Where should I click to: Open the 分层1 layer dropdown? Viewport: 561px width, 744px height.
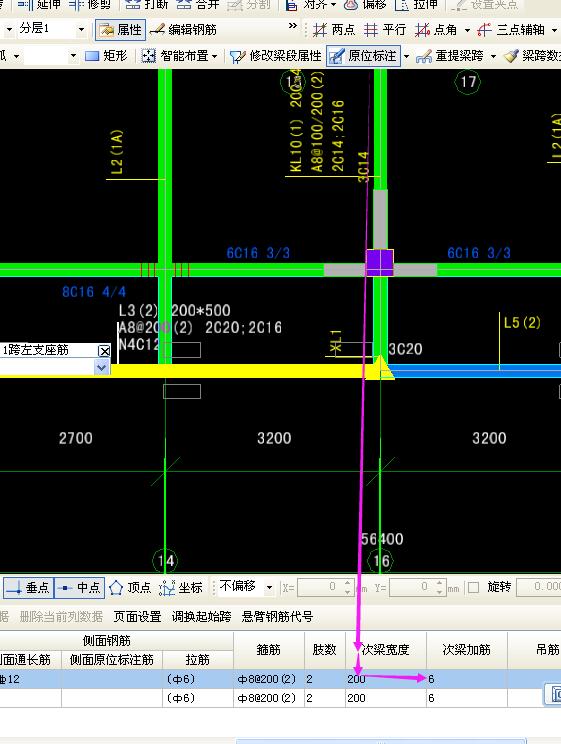pyautogui.click(x=81, y=29)
